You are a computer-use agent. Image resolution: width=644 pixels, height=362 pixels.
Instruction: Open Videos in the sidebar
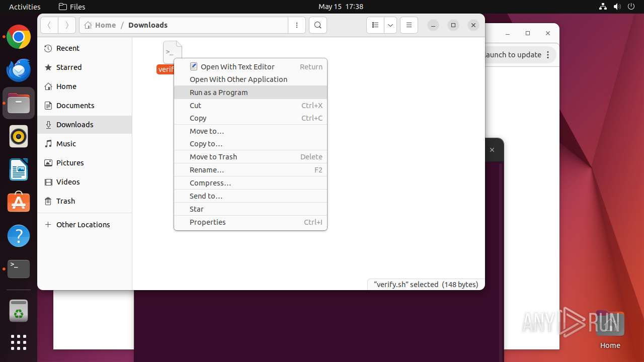(x=85, y=182)
